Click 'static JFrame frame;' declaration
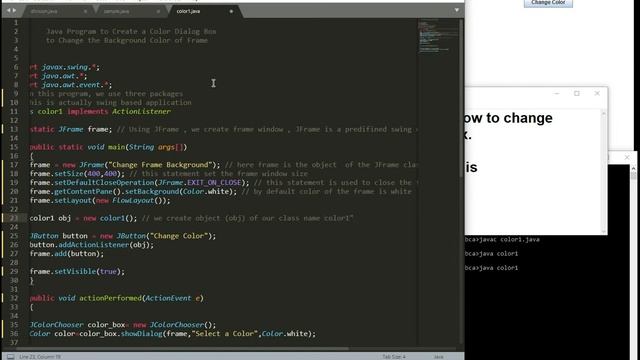The width and height of the screenshot is (640, 360). point(71,129)
